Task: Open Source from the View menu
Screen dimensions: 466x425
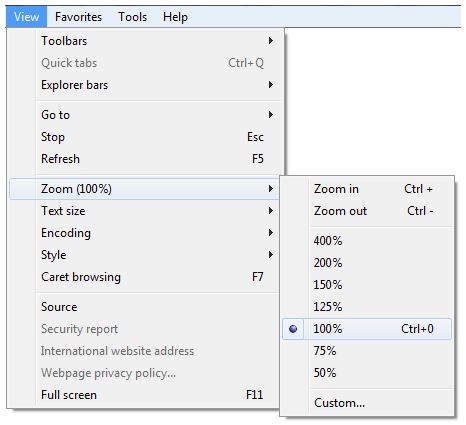Action: coord(144,307)
